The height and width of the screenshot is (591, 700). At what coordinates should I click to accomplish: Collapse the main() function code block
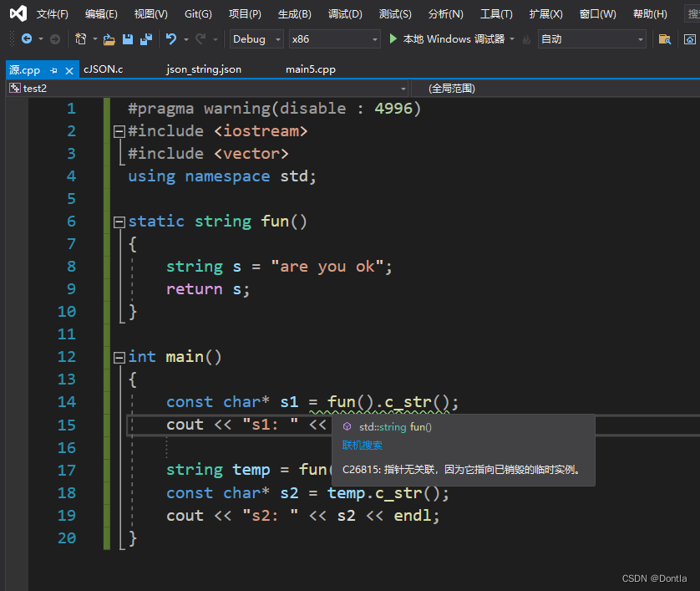point(119,357)
